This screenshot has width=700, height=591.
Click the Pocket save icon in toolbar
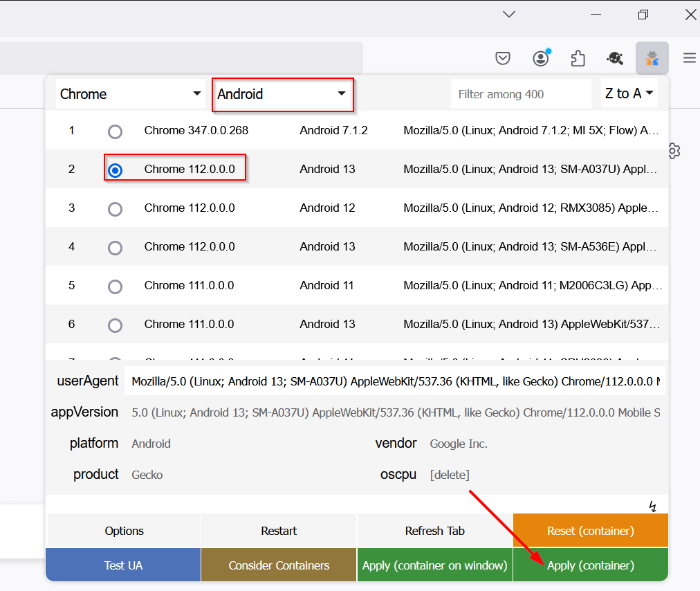coord(503,59)
